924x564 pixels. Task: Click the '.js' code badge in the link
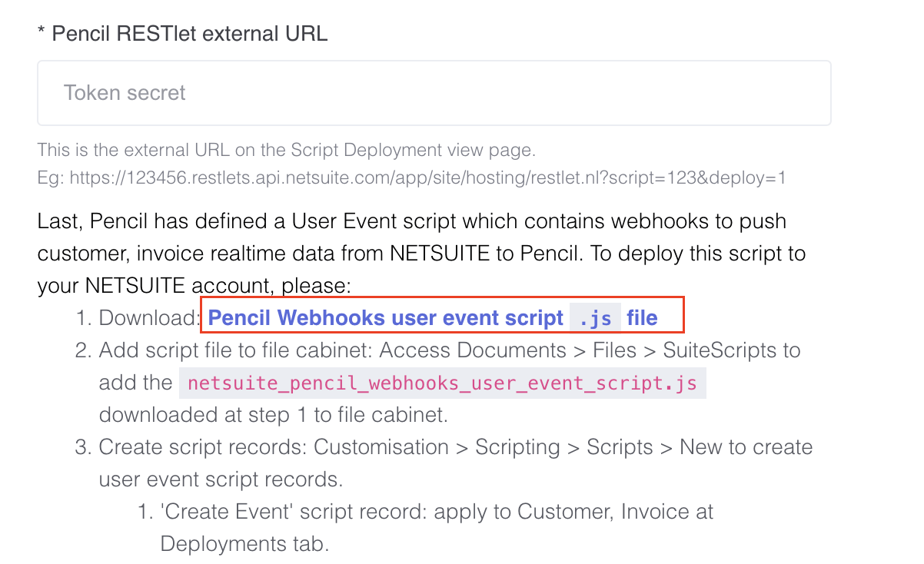tap(596, 317)
